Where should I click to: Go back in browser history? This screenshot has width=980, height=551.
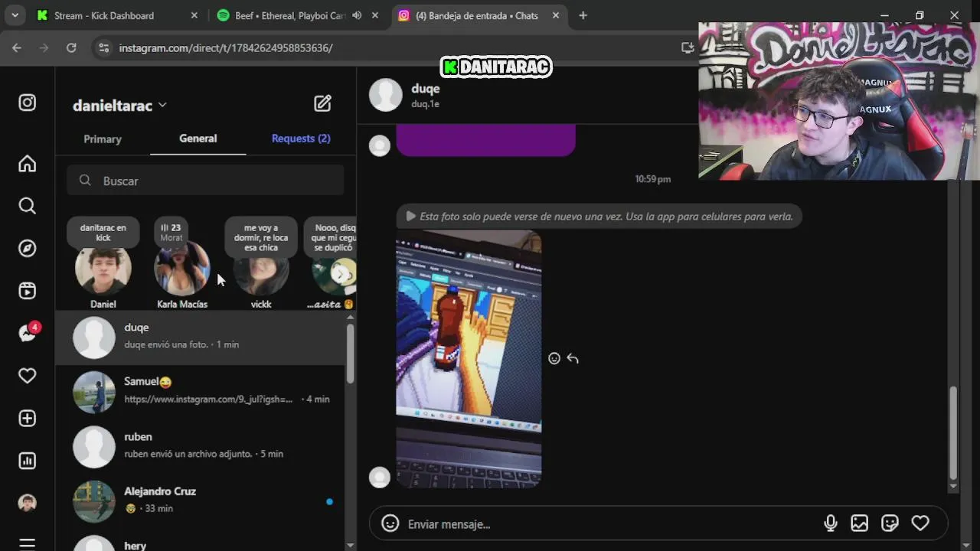tap(17, 47)
